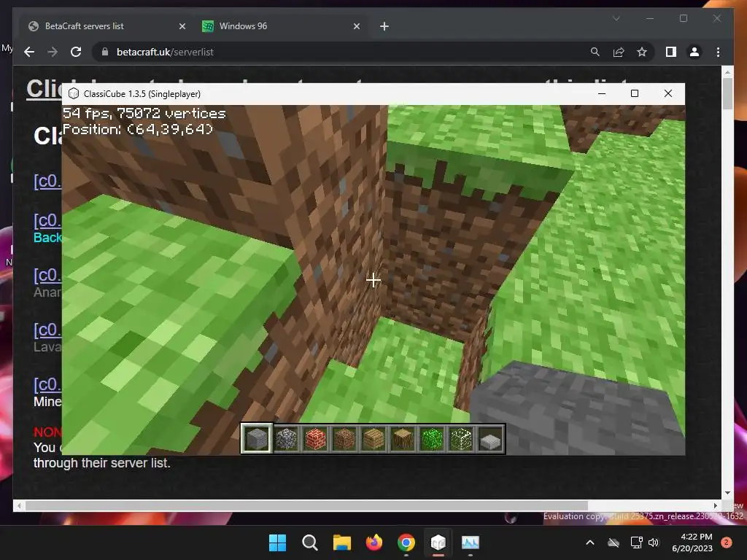Switch to the Windows 96 tab
Viewport: 747px width, 560px height.
[x=281, y=26]
